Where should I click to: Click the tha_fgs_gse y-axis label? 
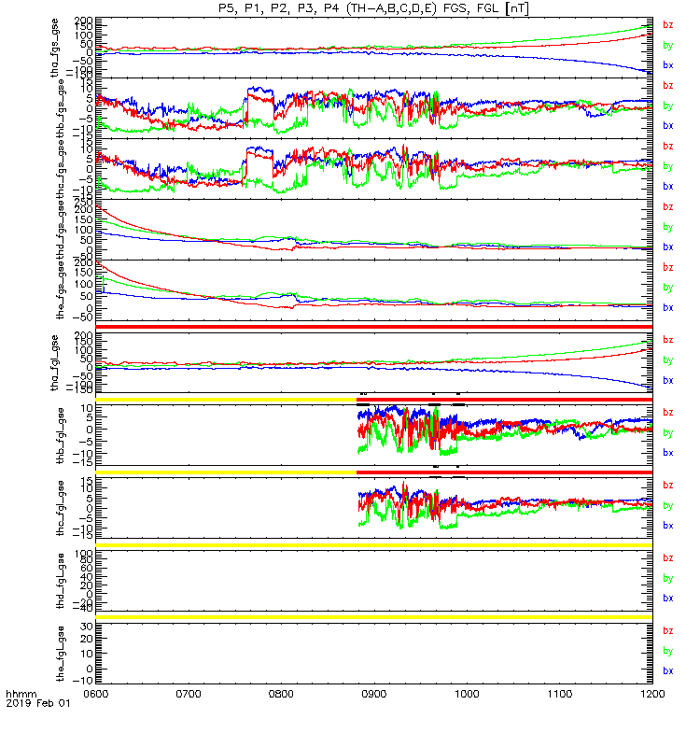(55, 48)
